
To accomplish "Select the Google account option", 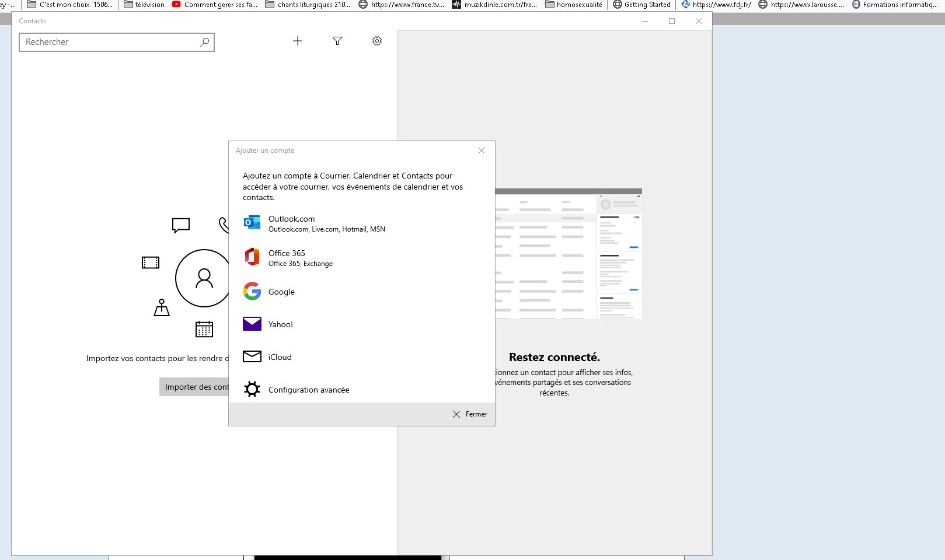I will 362,292.
